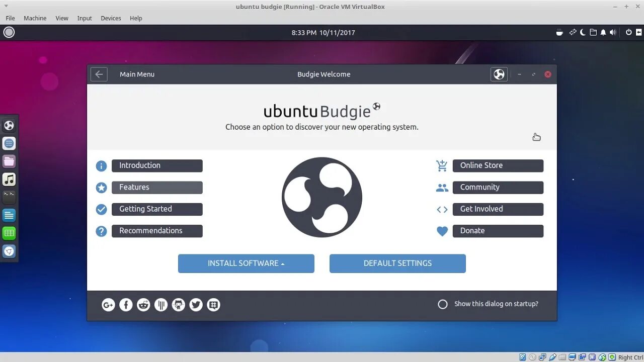The width and height of the screenshot is (644, 362).
Task: Open the Online Store page
Action: tap(498, 166)
